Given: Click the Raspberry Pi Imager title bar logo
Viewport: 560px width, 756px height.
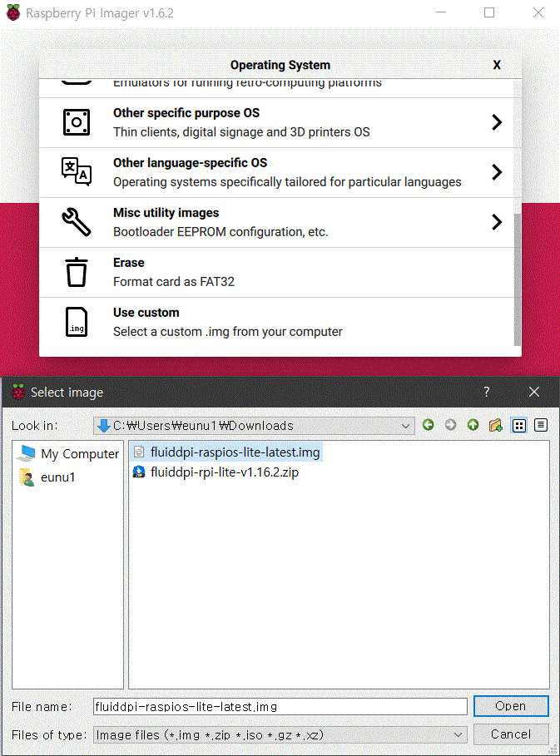Looking at the screenshot, I should pyautogui.click(x=13, y=12).
